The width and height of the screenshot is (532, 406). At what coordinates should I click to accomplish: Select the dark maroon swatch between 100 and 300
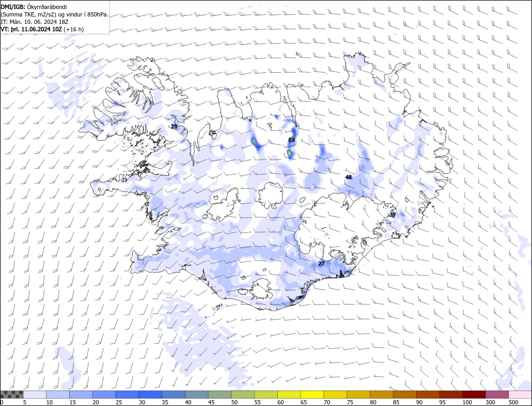click(473, 394)
